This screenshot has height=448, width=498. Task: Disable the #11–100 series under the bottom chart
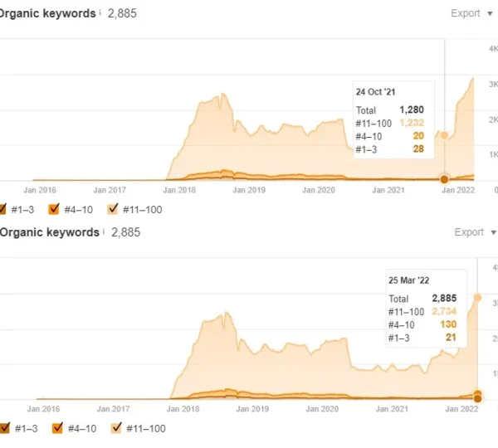[x=116, y=428]
